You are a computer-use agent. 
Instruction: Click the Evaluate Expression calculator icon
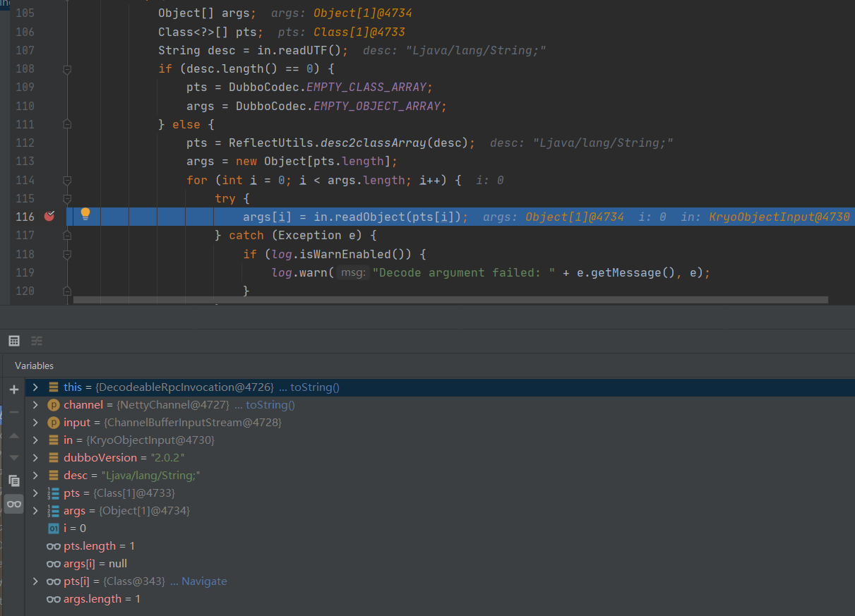13,341
